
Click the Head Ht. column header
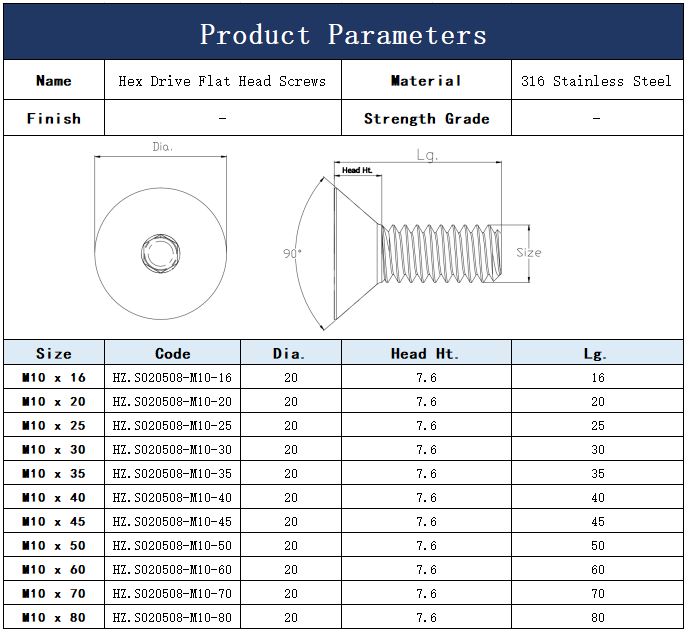[x=426, y=353]
